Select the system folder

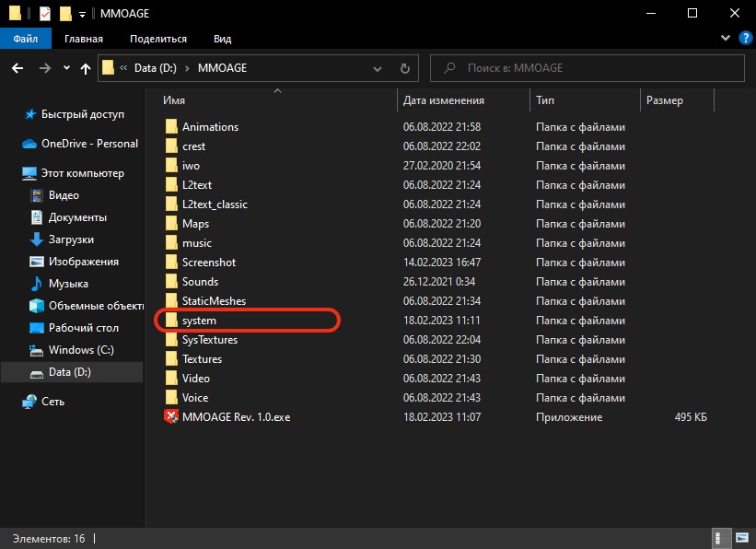(199, 321)
